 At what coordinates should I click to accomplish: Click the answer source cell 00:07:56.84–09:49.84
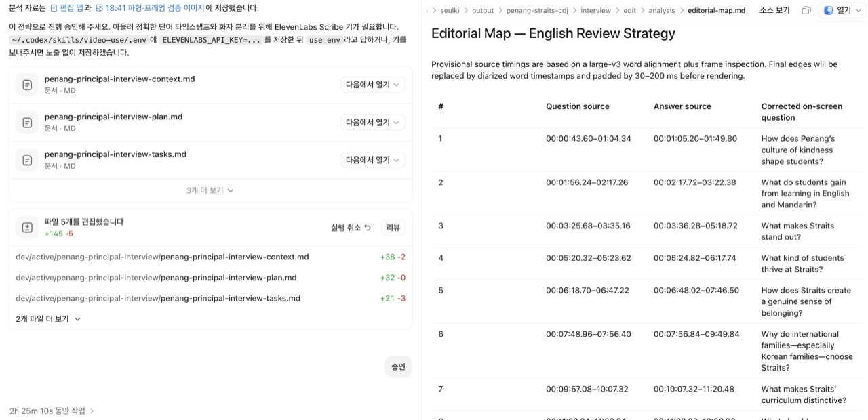696,334
